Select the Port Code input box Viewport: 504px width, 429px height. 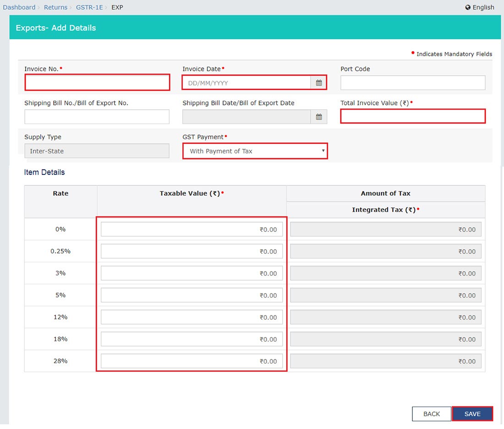point(413,83)
